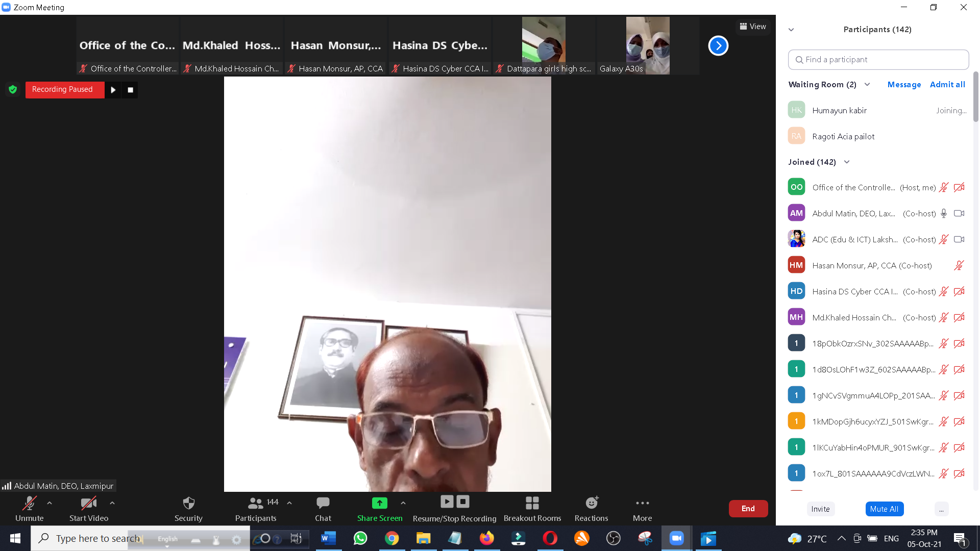Click the Galaxy A30s video thumbnail
This screenshot has width=980, height=551.
click(x=648, y=46)
